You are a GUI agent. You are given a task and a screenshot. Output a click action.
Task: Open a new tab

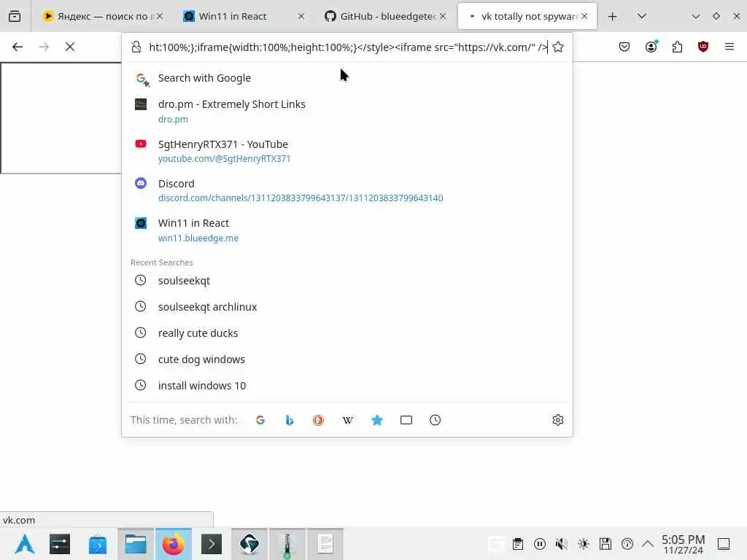click(x=612, y=16)
